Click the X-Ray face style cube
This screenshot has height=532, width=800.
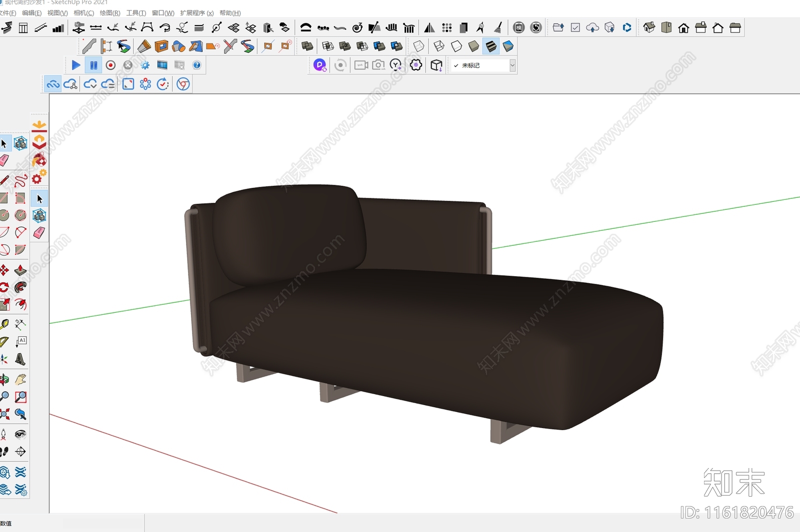click(x=419, y=46)
